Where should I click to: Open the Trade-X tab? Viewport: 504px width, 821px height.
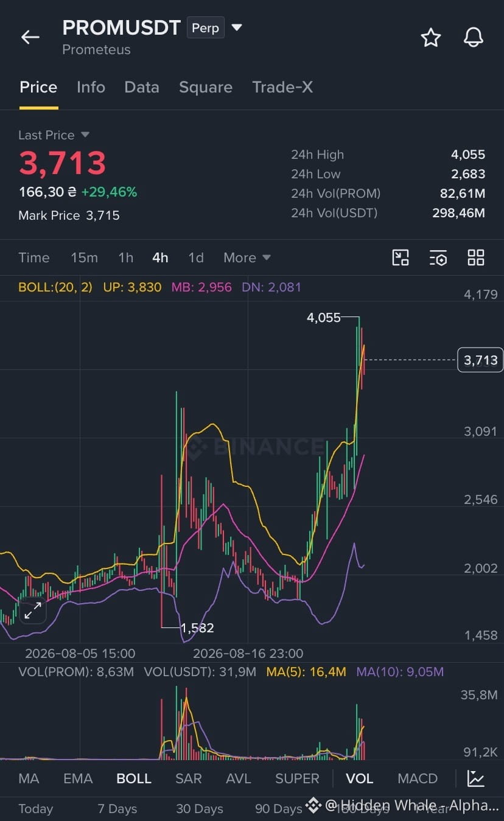(282, 87)
